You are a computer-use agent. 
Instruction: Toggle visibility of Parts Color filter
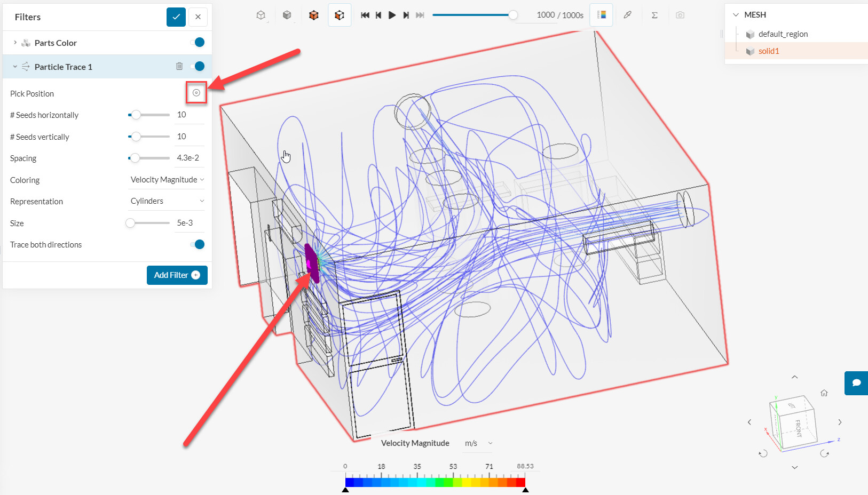[x=198, y=42]
